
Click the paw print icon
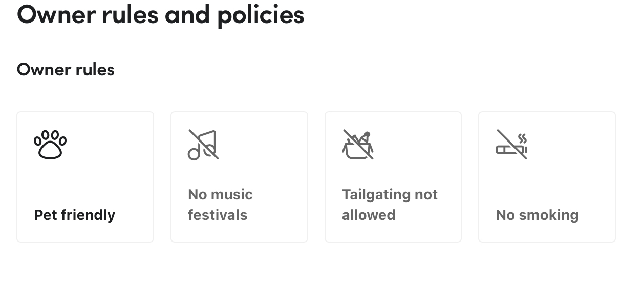pos(50,145)
